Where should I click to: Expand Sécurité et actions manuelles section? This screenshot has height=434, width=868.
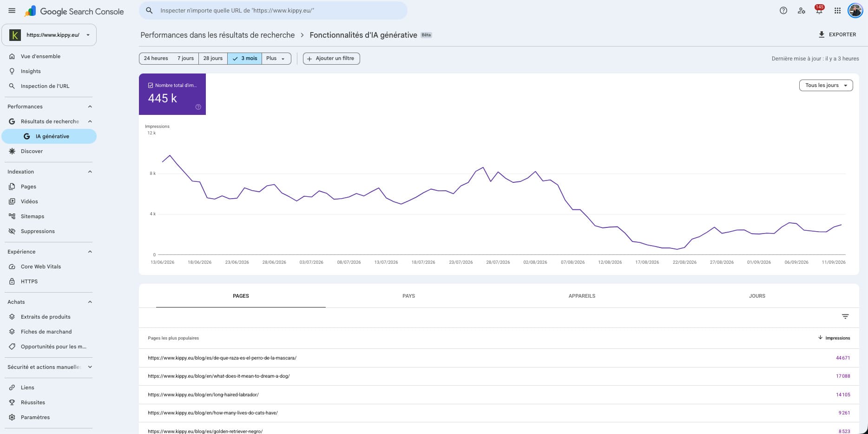coord(90,367)
